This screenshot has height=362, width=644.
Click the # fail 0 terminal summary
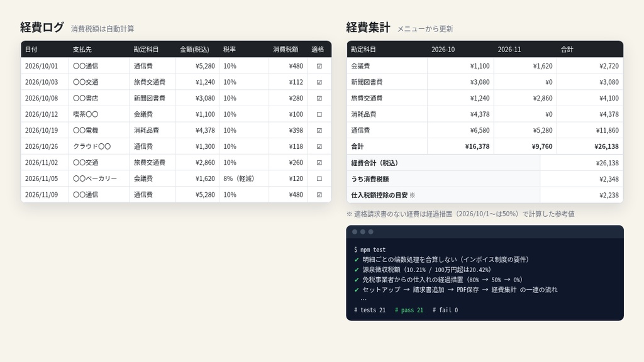[445, 310]
